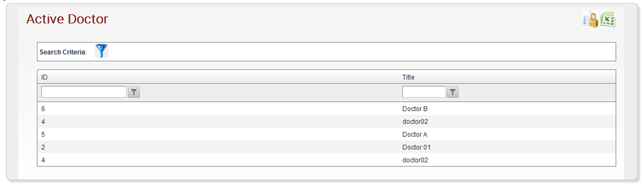Select the doctor02 row just below Doctor B
Screen dimensions: 644x188
(327, 122)
